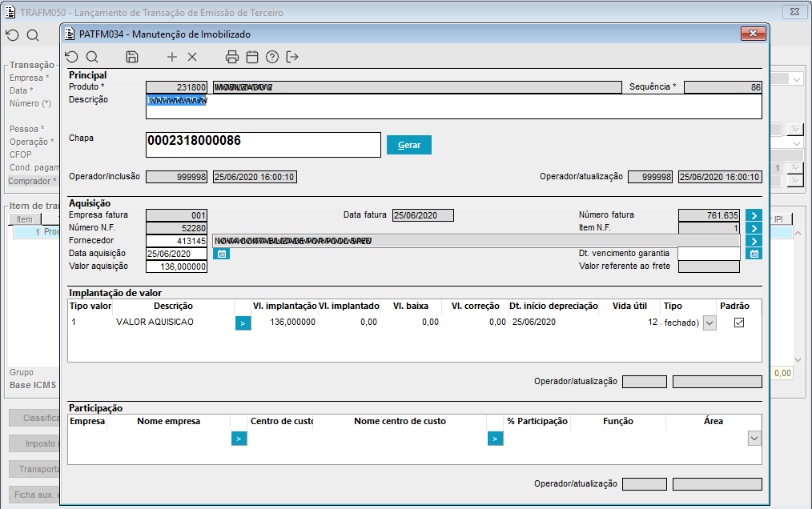The width and height of the screenshot is (812, 509).
Task: Click the Chapa input field
Action: point(263,145)
